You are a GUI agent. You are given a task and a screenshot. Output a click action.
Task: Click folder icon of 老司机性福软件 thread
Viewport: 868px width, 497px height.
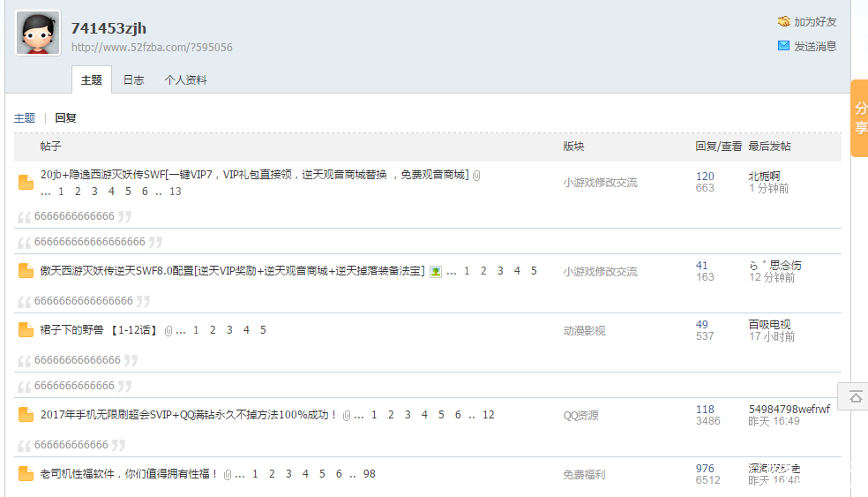click(x=26, y=474)
